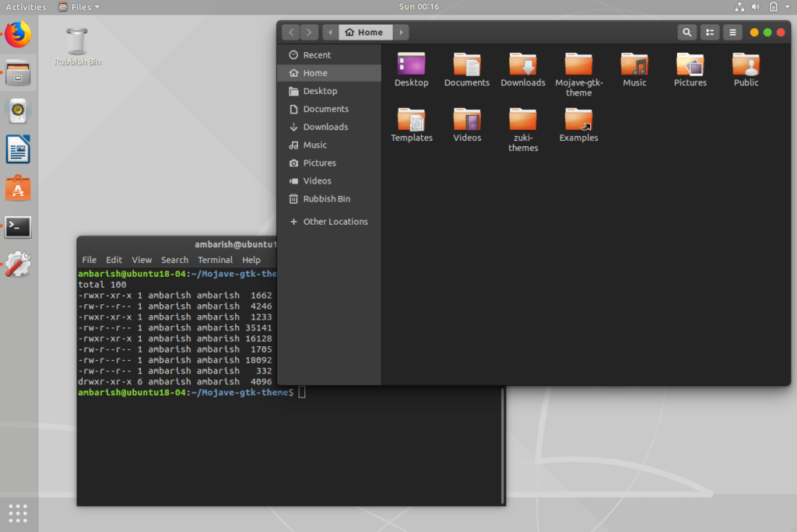Open LibreOffice Writer from the dock

tap(17, 149)
